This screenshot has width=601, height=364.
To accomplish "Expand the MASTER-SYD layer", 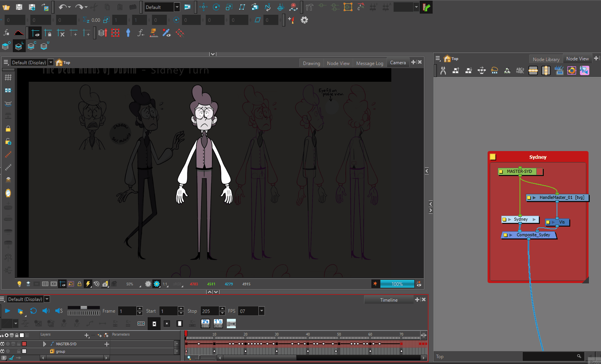I will coord(44,344).
